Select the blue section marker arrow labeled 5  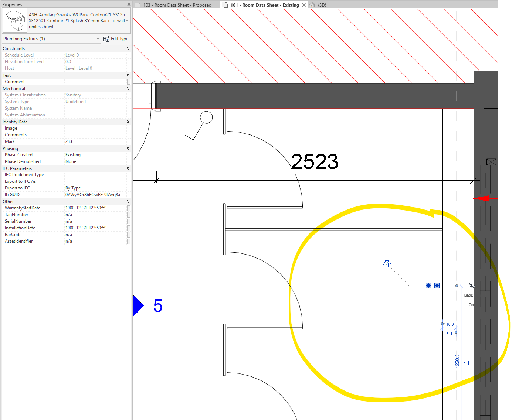point(138,305)
